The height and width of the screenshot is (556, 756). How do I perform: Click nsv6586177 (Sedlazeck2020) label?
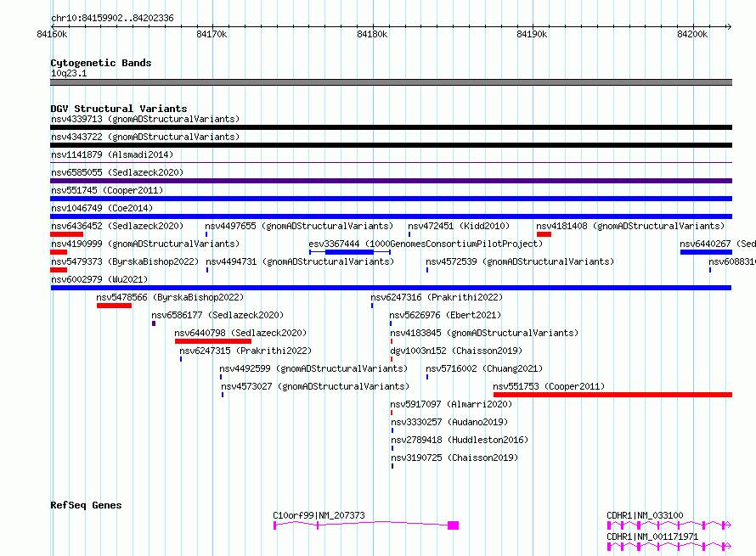coord(217,315)
